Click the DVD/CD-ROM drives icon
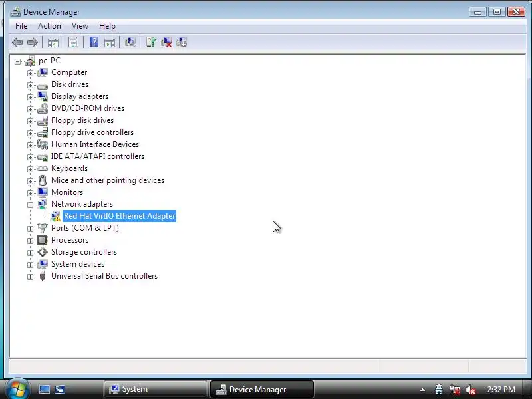This screenshot has height=399, width=532. coord(43,108)
